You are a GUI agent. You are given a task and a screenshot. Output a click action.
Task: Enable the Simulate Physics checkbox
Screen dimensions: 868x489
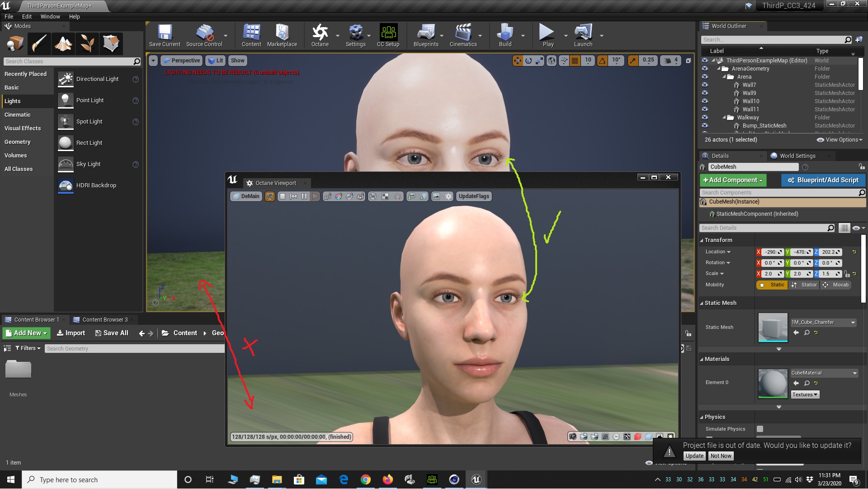[x=760, y=429]
